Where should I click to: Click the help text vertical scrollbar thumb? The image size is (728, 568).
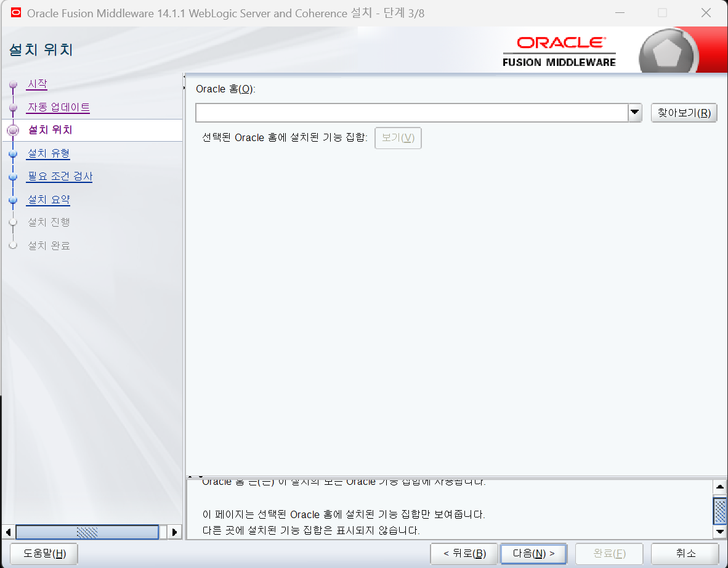719,511
